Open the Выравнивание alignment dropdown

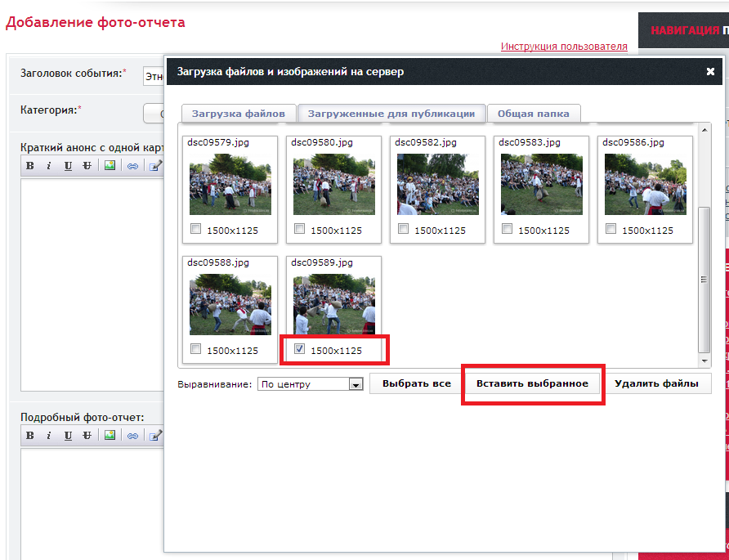(356, 384)
